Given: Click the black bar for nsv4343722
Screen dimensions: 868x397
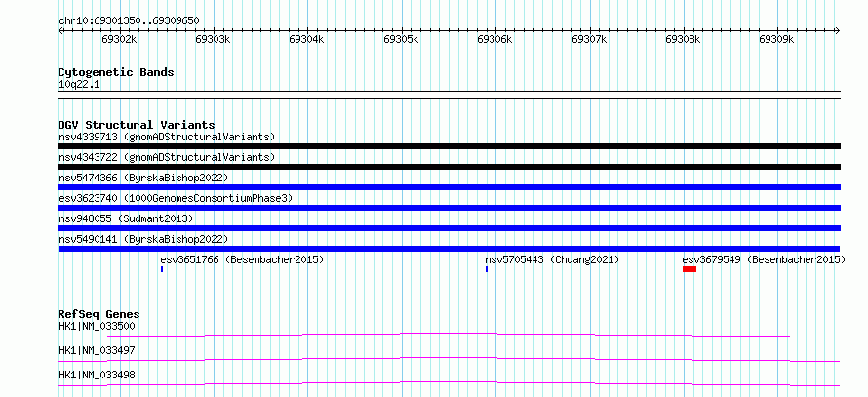Looking at the screenshot, I should tap(449, 167).
